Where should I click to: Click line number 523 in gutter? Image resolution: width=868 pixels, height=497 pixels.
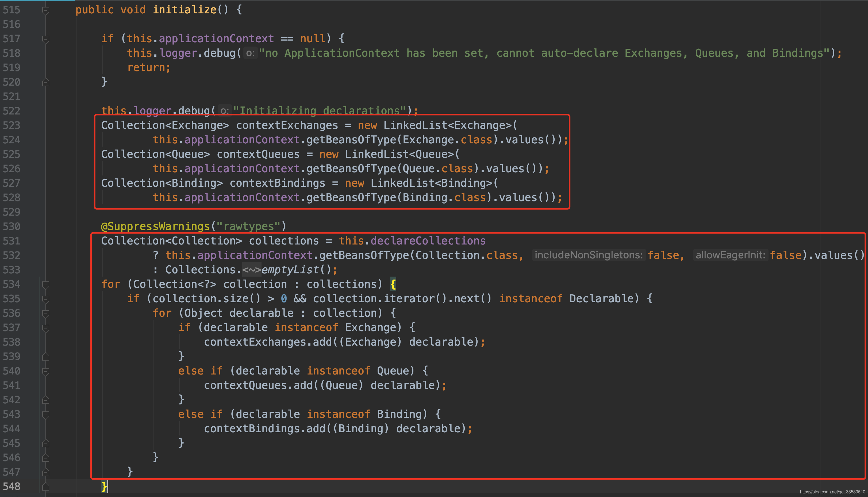[x=11, y=126]
